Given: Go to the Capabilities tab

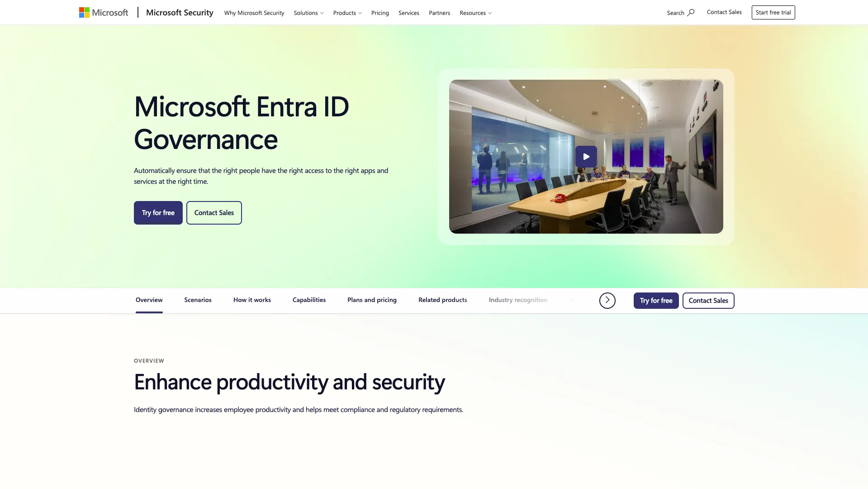Looking at the screenshot, I should click(x=309, y=300).
